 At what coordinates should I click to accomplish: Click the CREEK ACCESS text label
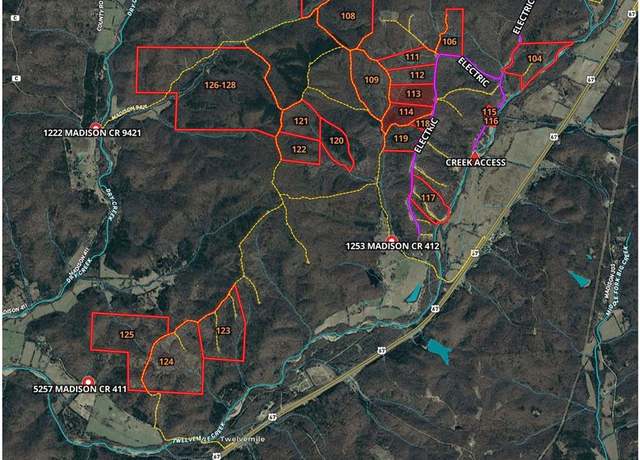(476, 162)
